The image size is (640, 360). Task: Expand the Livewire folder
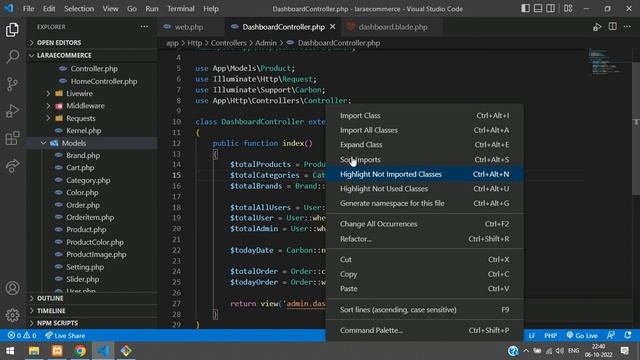click(x=79, y=93)
